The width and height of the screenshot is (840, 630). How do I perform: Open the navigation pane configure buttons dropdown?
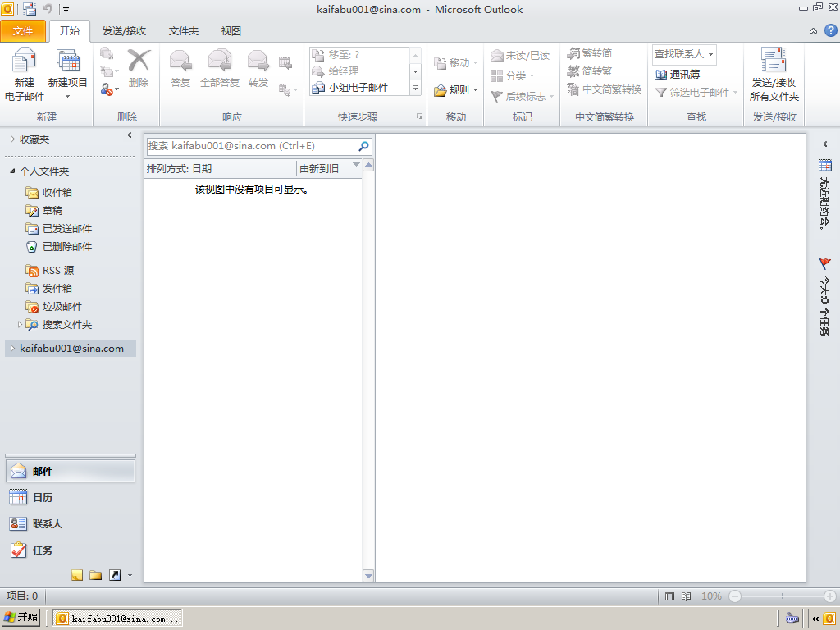pyautogui.click(x=130, y=576)
